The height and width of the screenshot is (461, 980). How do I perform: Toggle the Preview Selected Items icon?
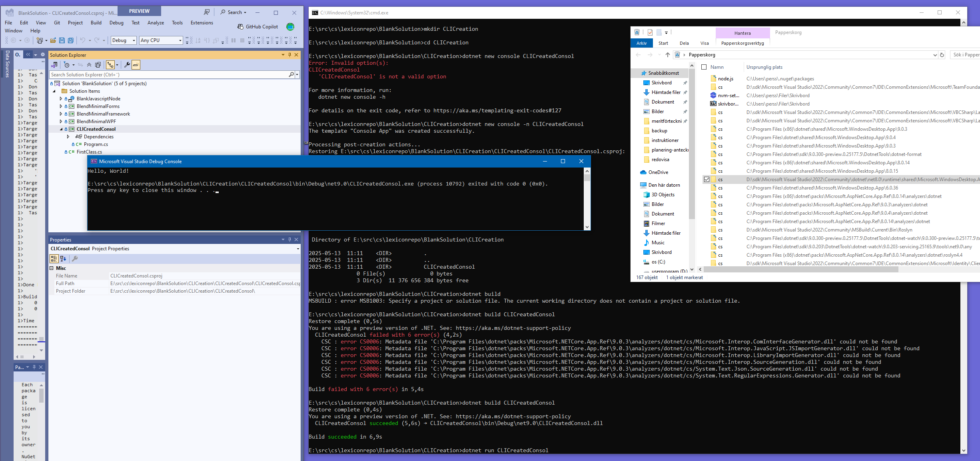point(136,65)
